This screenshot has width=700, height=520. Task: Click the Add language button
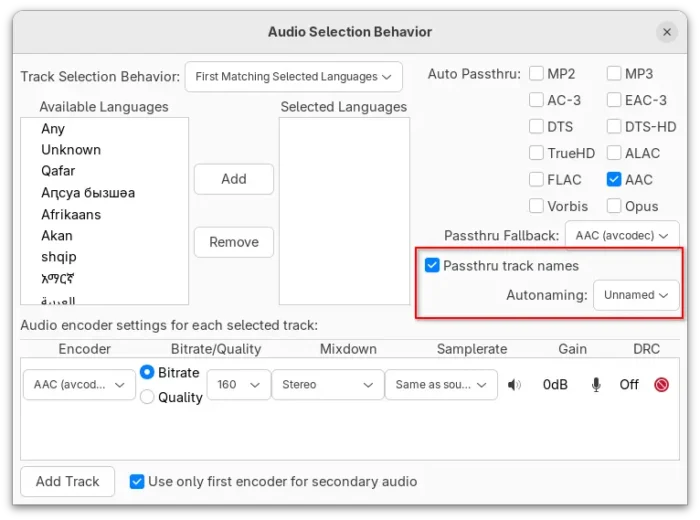click(233, 179)
